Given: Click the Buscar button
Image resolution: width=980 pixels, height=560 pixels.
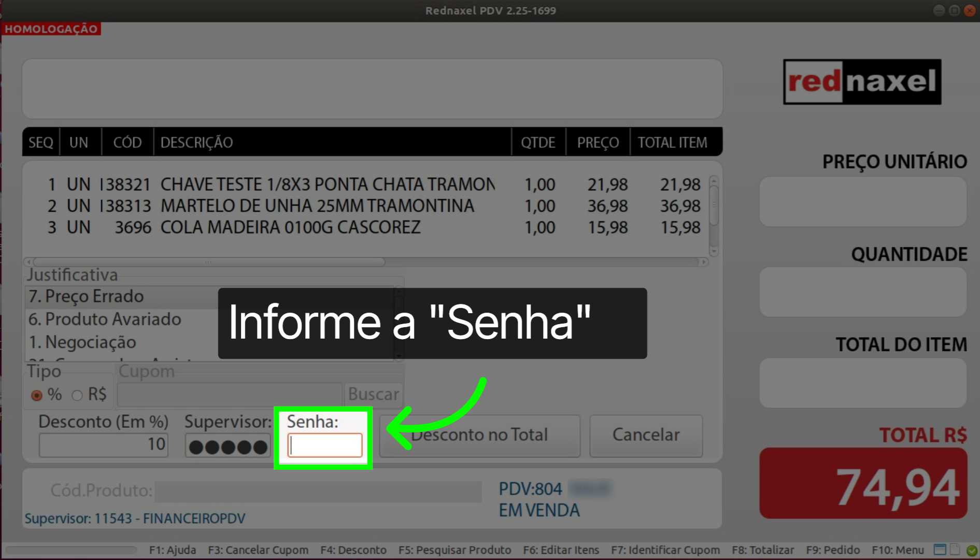Looking at the screenshot, I should [374, 395].
